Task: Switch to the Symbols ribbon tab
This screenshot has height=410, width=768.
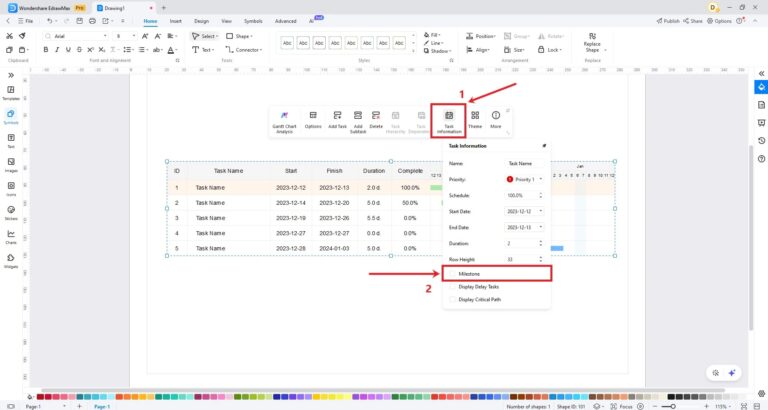Action: point(253,21)
